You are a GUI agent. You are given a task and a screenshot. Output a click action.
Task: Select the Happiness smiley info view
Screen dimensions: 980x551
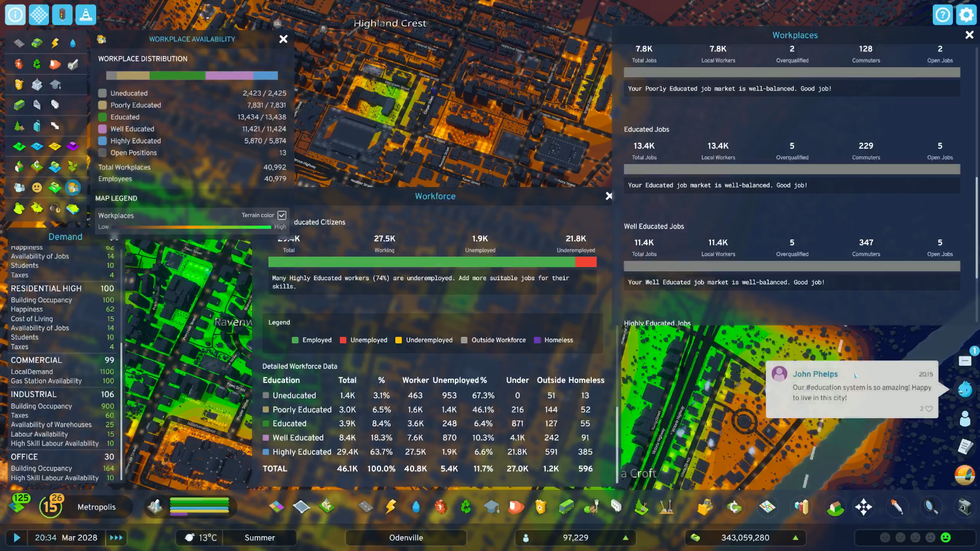pyautogui.click(x=37, y=188)
